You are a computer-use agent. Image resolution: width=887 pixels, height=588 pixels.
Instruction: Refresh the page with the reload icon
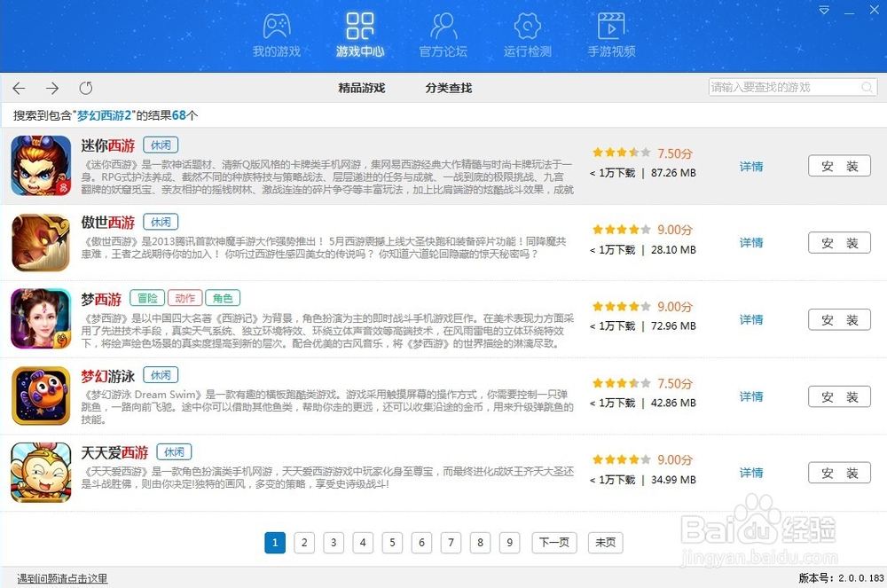coord(86,88)
